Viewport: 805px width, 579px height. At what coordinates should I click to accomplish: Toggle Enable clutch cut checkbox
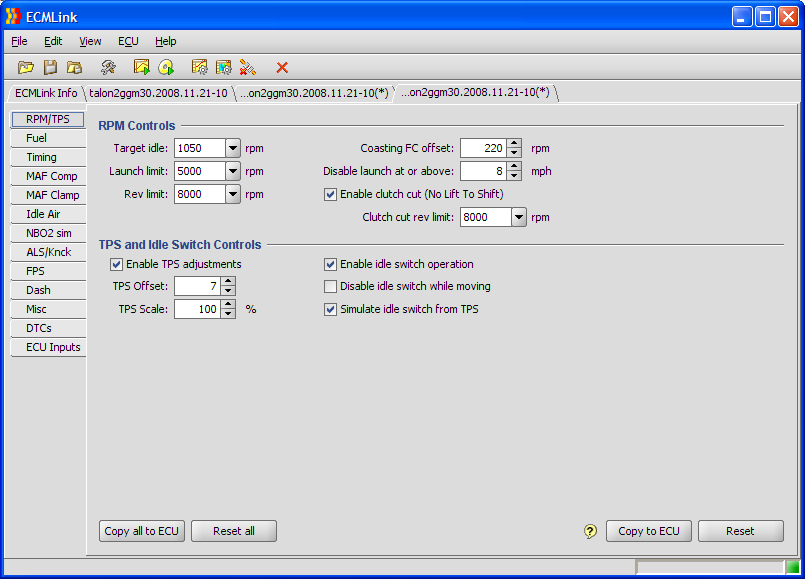point(331,194)
